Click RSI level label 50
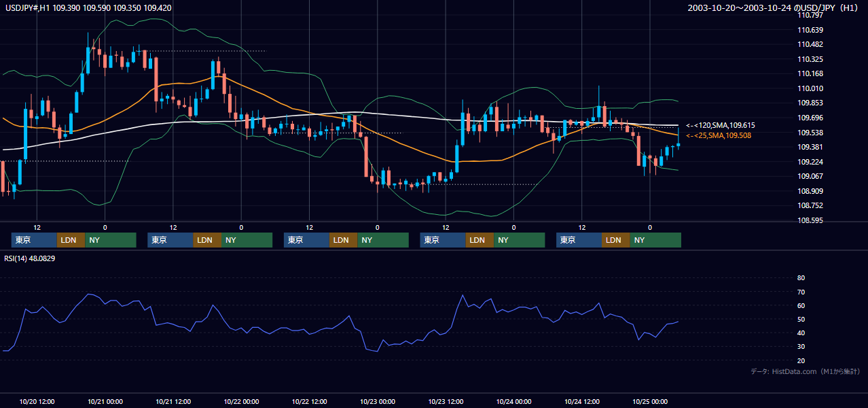868x408 pixels. [801, 319]
